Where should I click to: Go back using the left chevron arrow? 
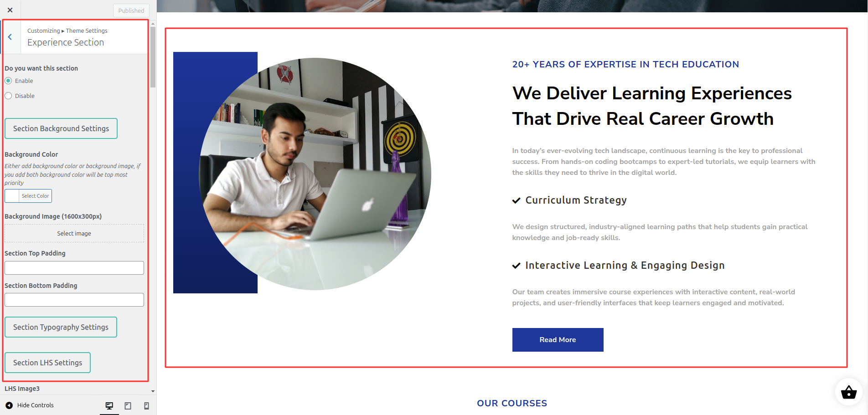pyautogui.click(x=10, y=37)
